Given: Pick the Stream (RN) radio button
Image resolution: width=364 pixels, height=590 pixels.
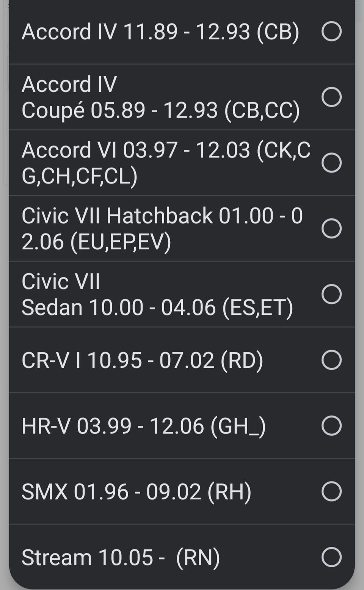Looking at the screenshot, I should [x=331, y=557].
